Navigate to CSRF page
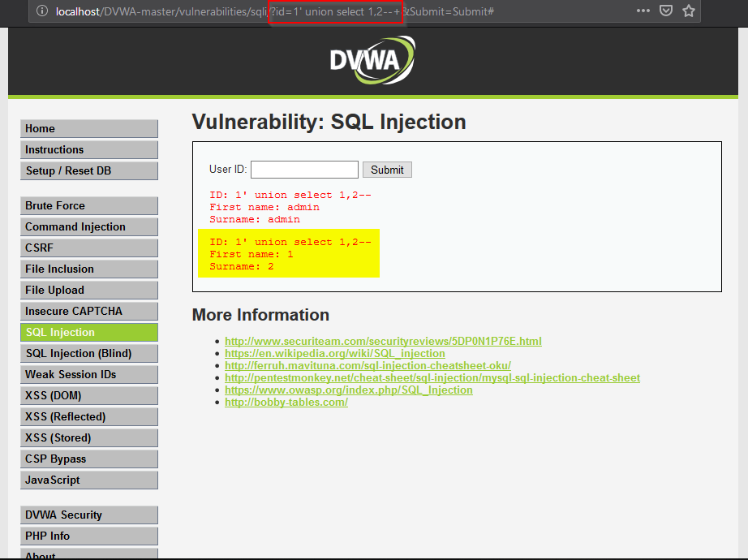The image size is (748, 560). [89, 248]
